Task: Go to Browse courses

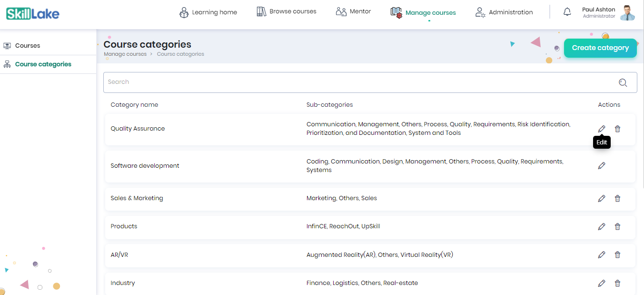Action: coord(286,11)
